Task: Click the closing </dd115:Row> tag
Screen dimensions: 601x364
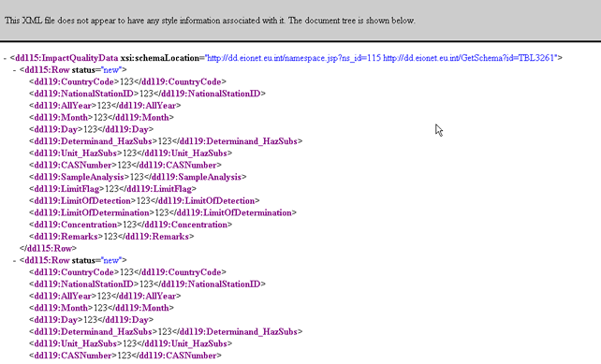Action: pos(49,248)
